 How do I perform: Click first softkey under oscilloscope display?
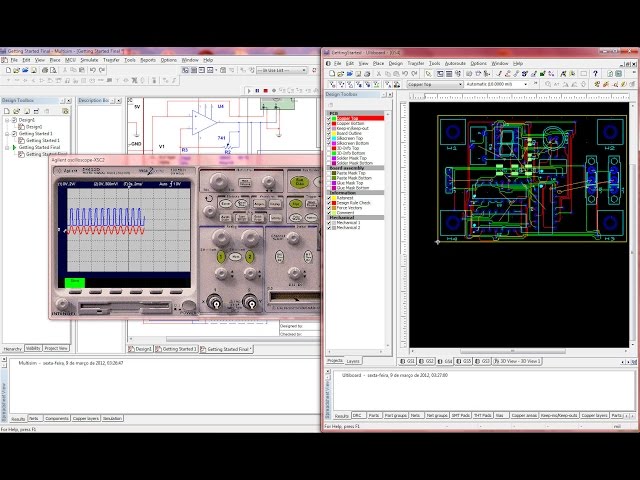(x=75, y=292)
